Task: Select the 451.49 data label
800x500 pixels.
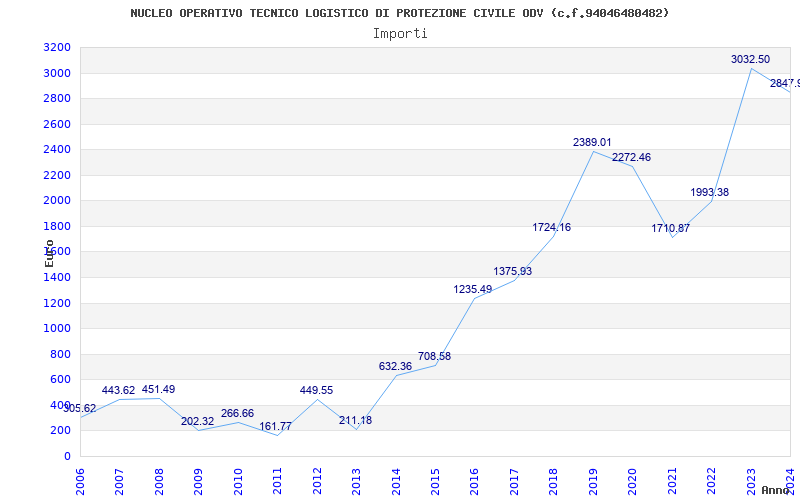Action: [158, 389]
